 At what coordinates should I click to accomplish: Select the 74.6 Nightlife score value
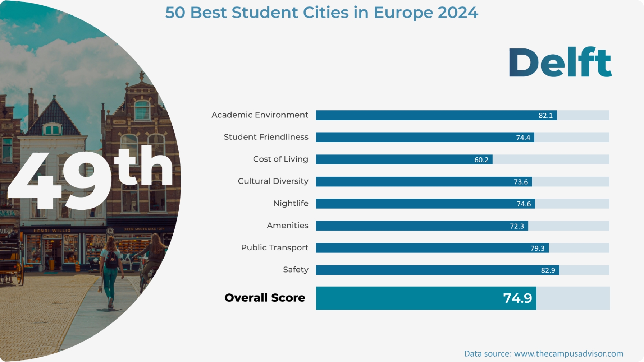(x=524, y=204)
